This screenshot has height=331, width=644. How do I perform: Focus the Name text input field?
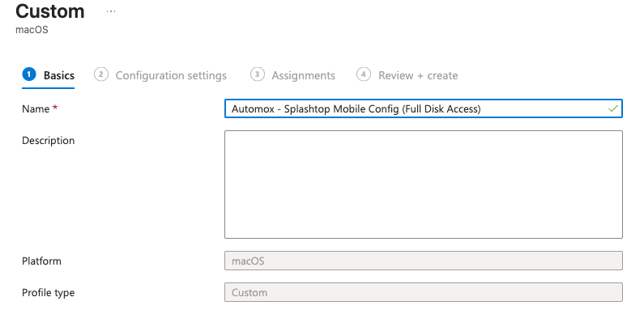pyautogui.click(x=413, y=108)
